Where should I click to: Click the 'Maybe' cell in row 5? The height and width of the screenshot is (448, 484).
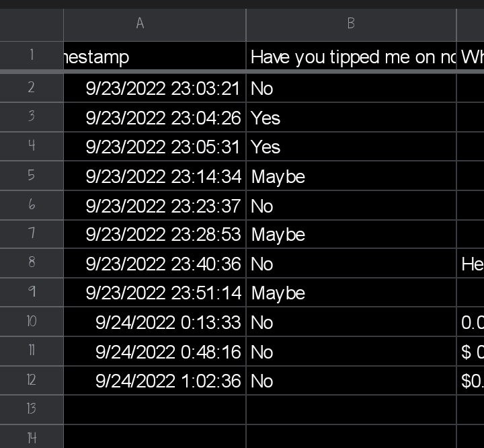[351, 176]
